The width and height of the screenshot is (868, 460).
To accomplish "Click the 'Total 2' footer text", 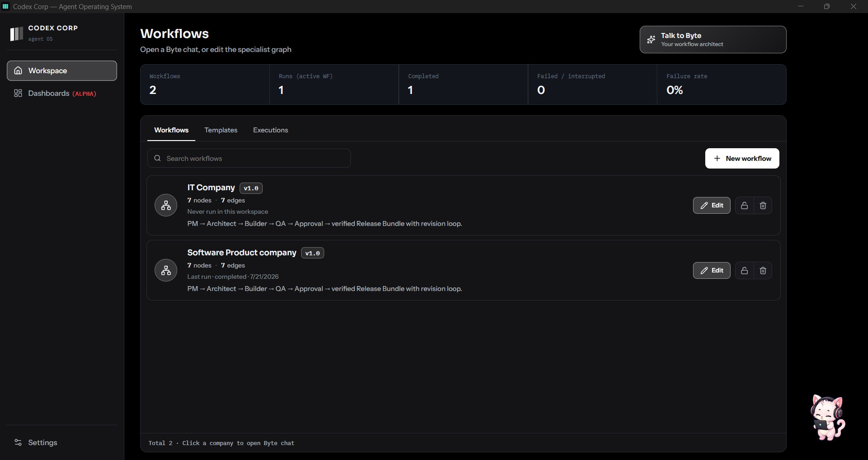I will [160, 443].
